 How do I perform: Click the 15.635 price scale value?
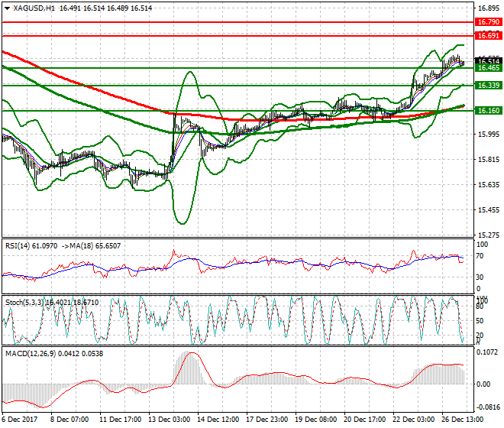(489, 185)
